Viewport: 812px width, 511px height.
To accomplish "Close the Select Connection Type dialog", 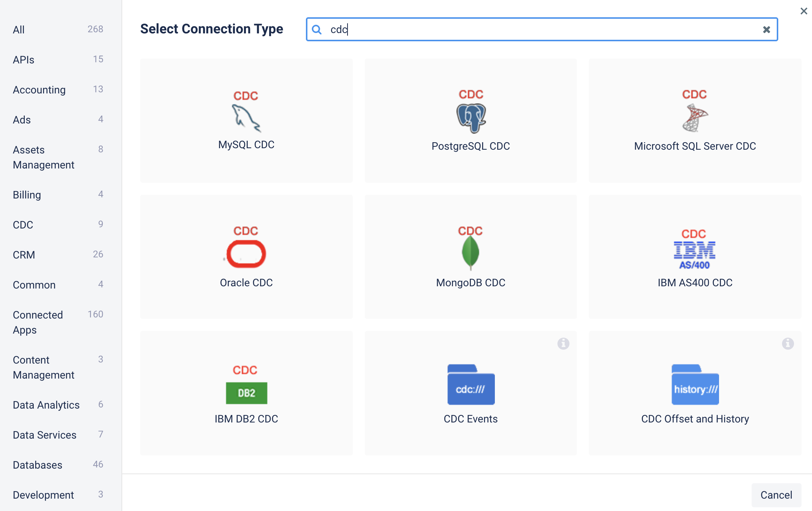I will click(804, 11).
